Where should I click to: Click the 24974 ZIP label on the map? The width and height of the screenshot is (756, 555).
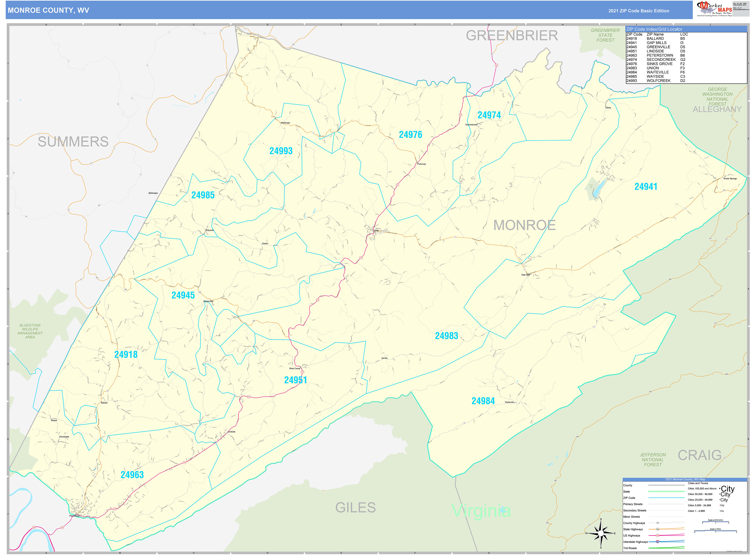489,115
